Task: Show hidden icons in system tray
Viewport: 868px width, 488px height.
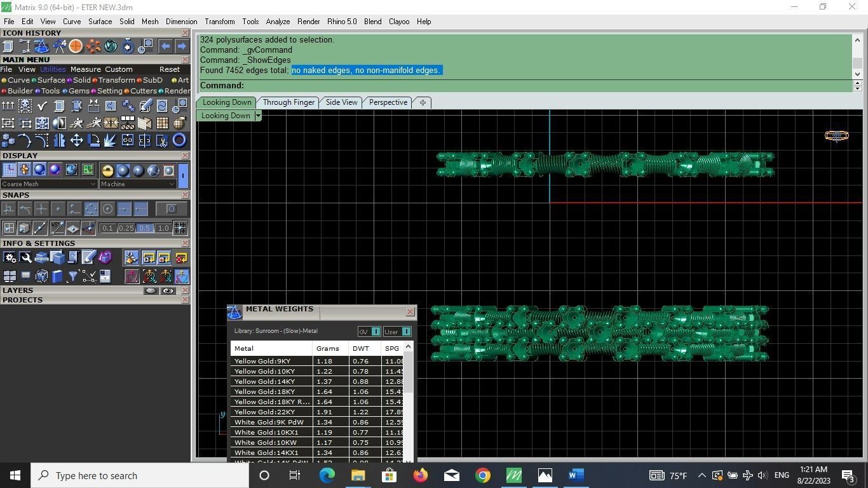Action: [702, 475]
